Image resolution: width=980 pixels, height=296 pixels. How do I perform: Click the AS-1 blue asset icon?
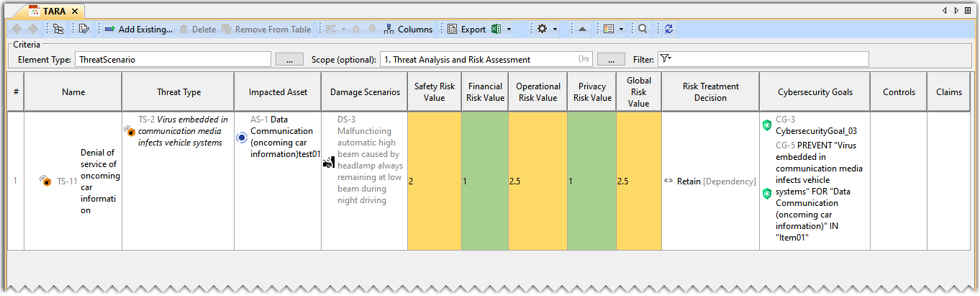pos(242,138)
